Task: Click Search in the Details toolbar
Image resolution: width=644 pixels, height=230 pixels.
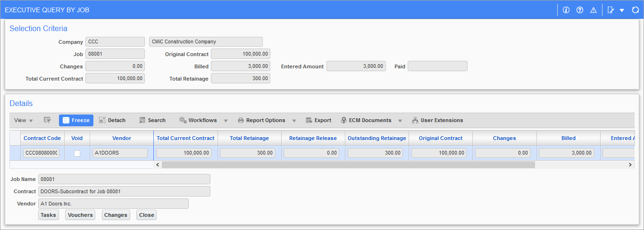Action: (152, 120)
